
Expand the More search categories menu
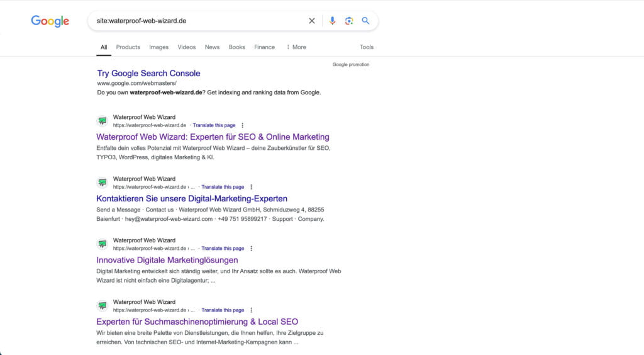[x=296, y=47]
